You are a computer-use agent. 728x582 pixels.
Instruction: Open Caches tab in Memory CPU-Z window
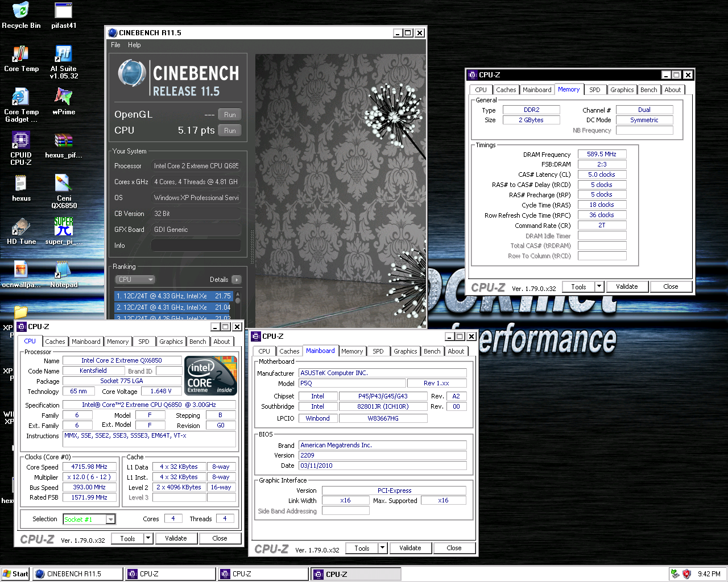tap(506, 90)
